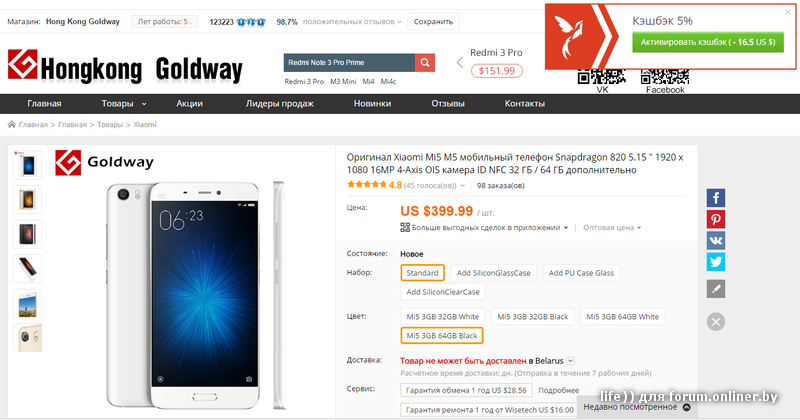
Task: Click the Сохранить store button
Action: [433, 22]
